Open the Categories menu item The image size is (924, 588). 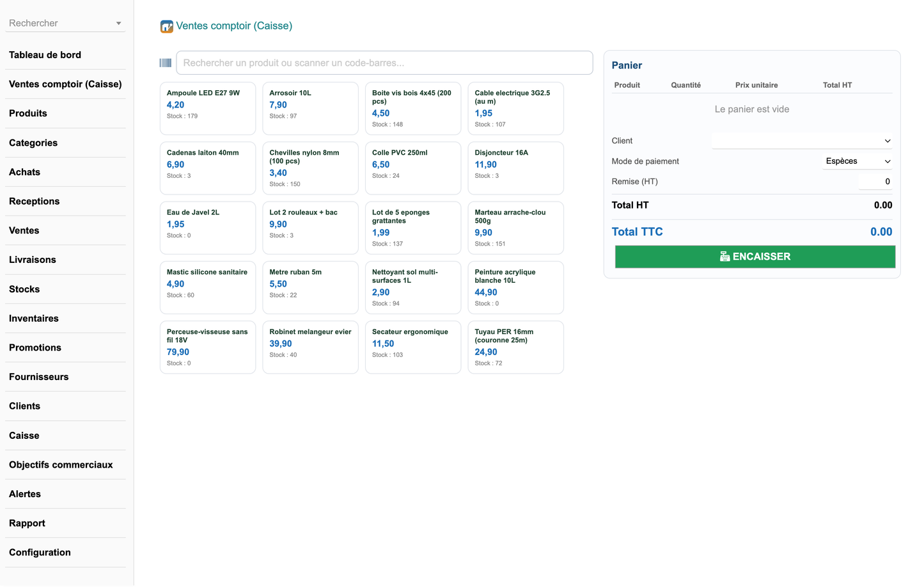(x=65, y=143)
